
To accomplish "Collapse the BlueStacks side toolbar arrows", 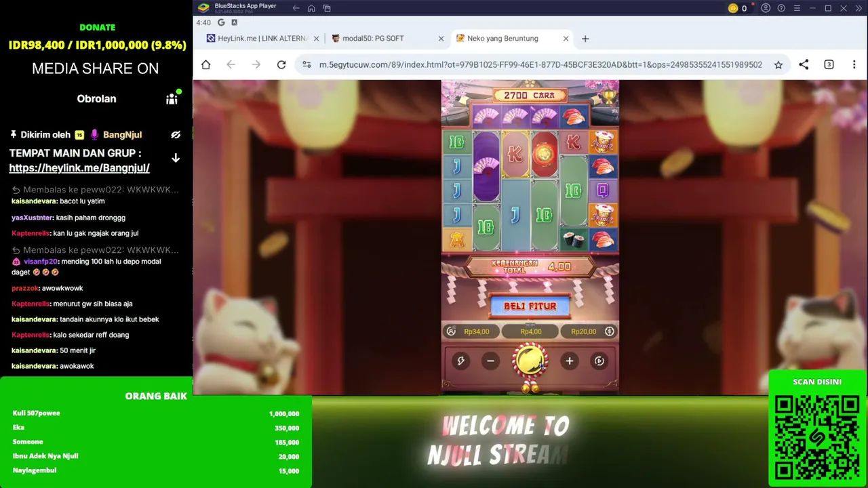I will [859, 8].
